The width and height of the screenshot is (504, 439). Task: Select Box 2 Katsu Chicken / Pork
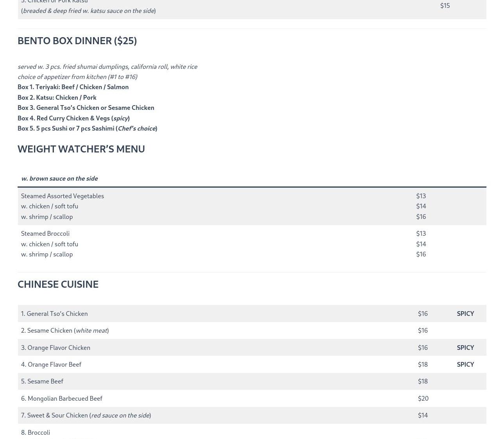click(x=57, y=97)
